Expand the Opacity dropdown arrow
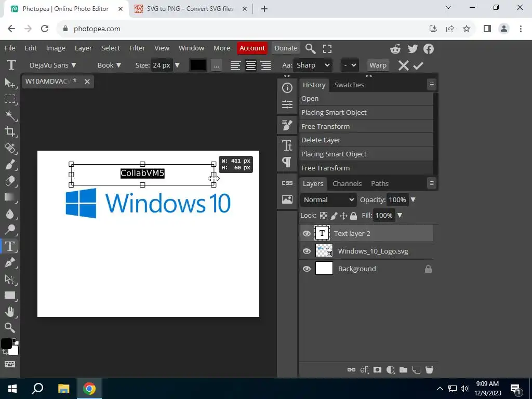Screen dimensions: 532x399 413,200
